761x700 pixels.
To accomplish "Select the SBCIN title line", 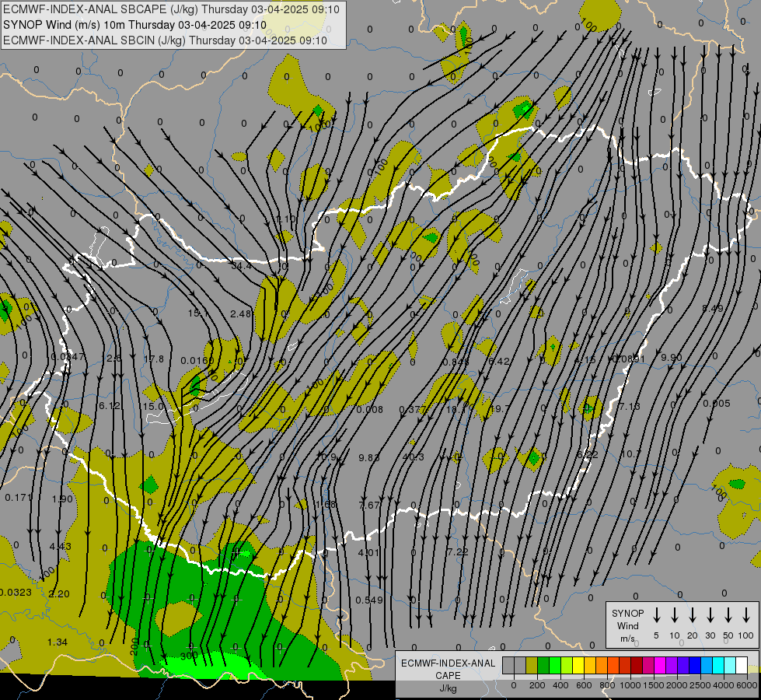I will [x=165, y=40].
